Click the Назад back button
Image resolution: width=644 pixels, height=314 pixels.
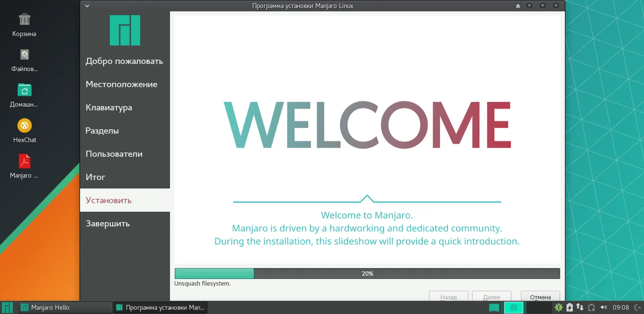[448, 296]
